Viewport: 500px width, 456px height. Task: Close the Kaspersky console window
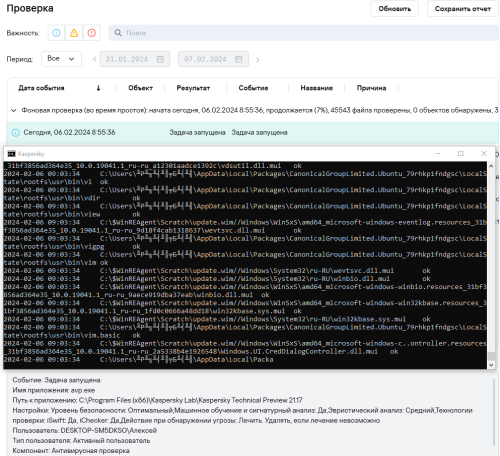[484, 153]
